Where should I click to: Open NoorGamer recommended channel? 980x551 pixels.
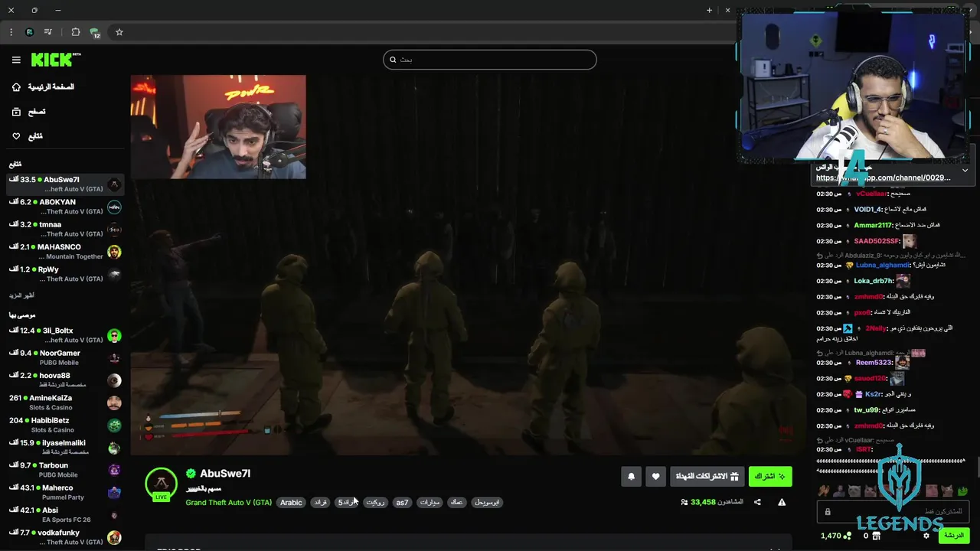(x=64, y=357)
